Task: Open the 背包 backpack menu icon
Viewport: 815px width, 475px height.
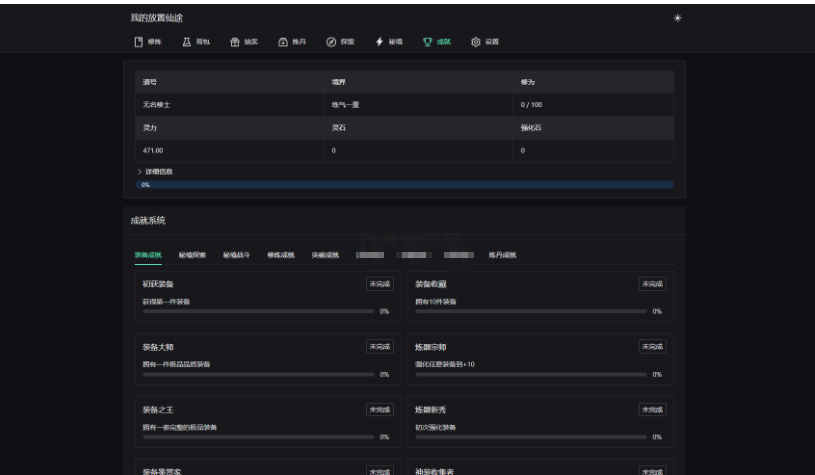Action: [186, 42]
